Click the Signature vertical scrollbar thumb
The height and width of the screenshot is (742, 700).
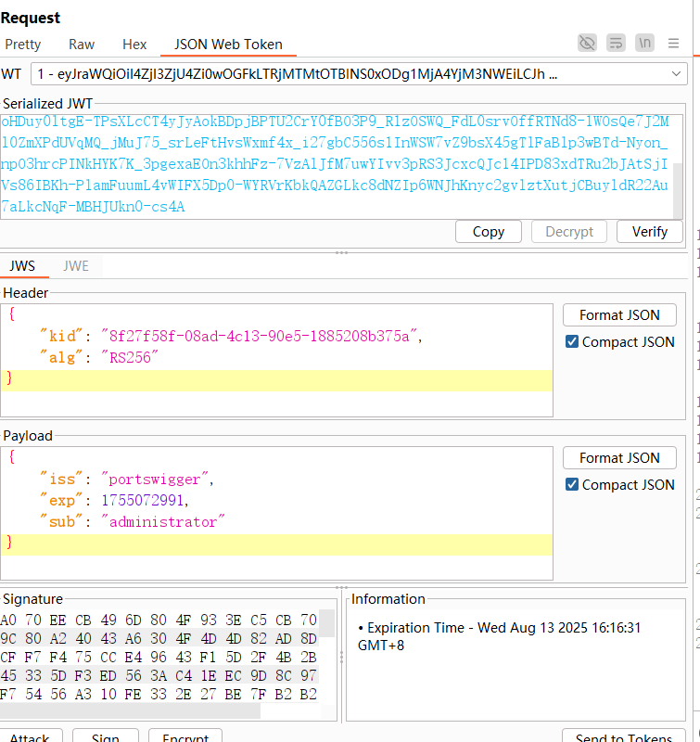point(327,623)
